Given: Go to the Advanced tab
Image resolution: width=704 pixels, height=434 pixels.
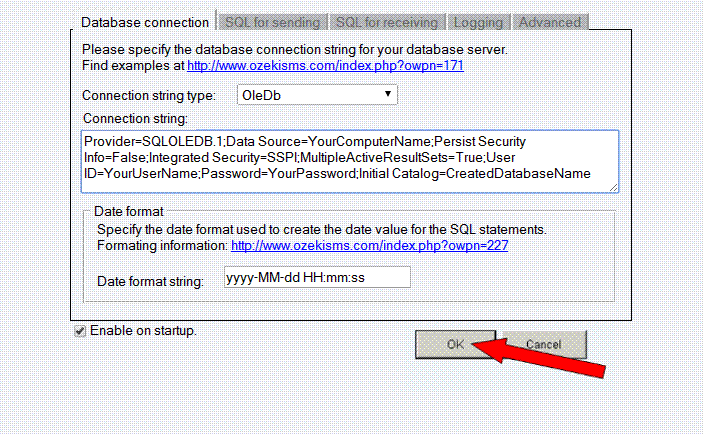Looking at the screenshot, I should coord(549,21).
